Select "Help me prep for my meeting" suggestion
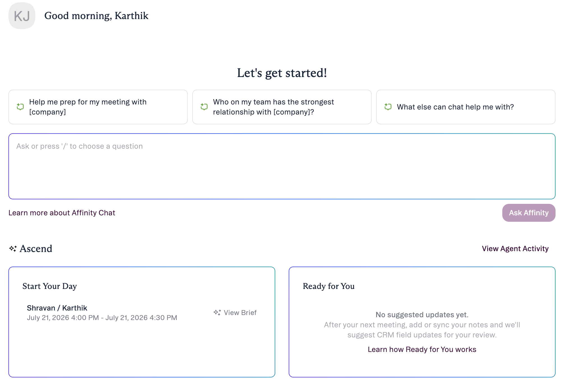The width and height of the screenshot is (569, 392). point(98,107)
